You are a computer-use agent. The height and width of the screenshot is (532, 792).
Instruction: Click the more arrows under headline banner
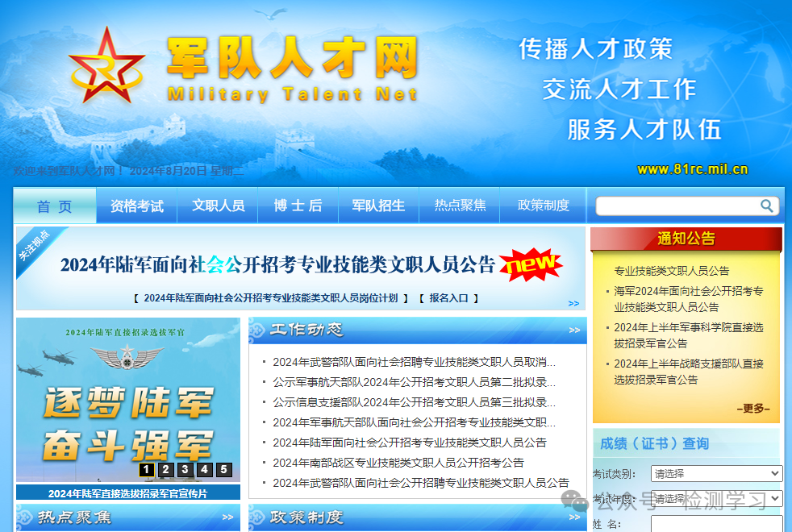coord(573,303)
